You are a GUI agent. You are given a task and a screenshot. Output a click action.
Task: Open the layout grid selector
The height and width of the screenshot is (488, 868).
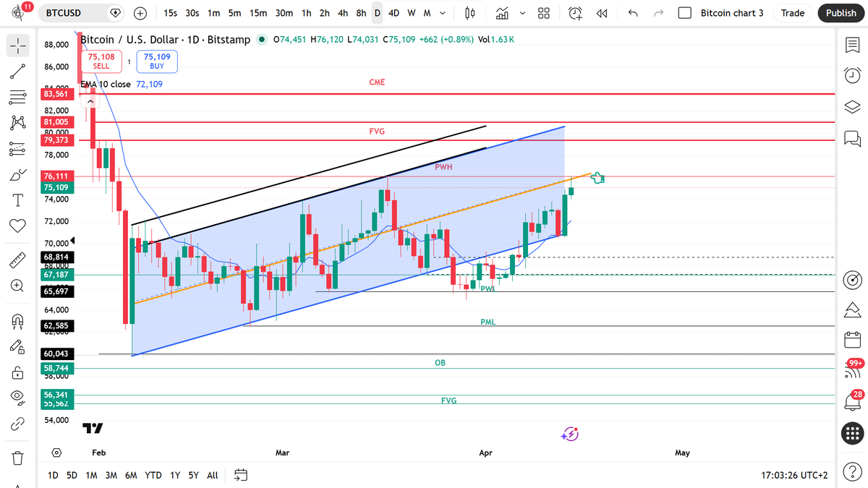point(545,13)
